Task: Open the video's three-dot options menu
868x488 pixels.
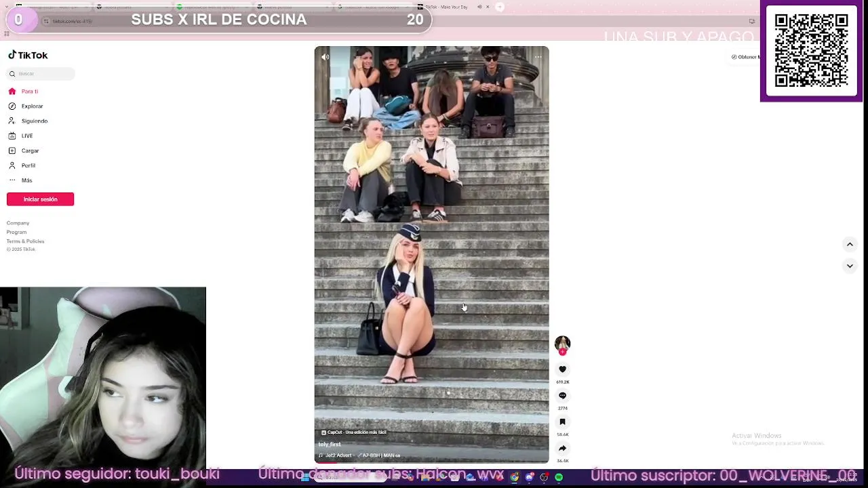Action: click(x=538, y=57)
